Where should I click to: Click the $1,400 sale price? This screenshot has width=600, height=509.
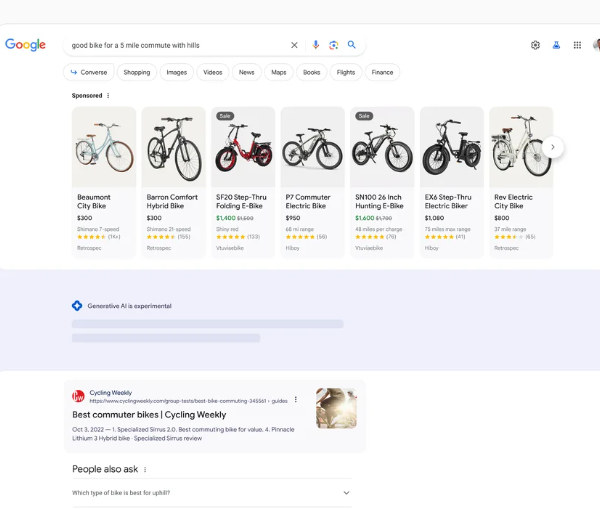coord(226,218)
